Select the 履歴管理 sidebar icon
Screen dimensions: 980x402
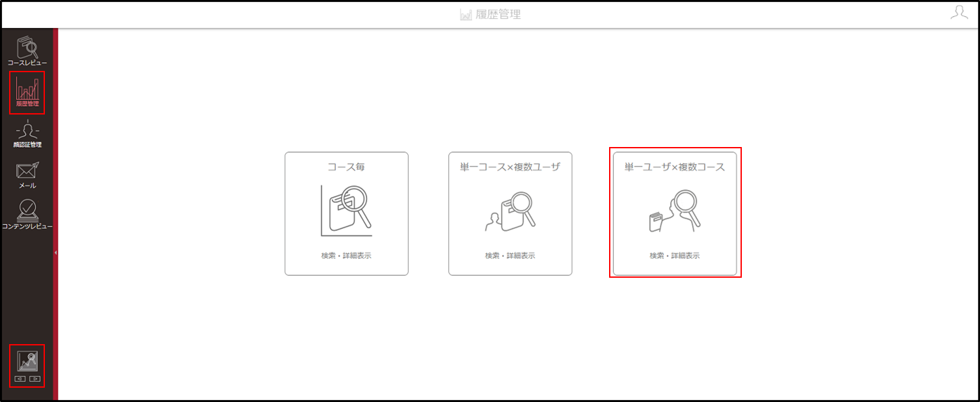27,92
